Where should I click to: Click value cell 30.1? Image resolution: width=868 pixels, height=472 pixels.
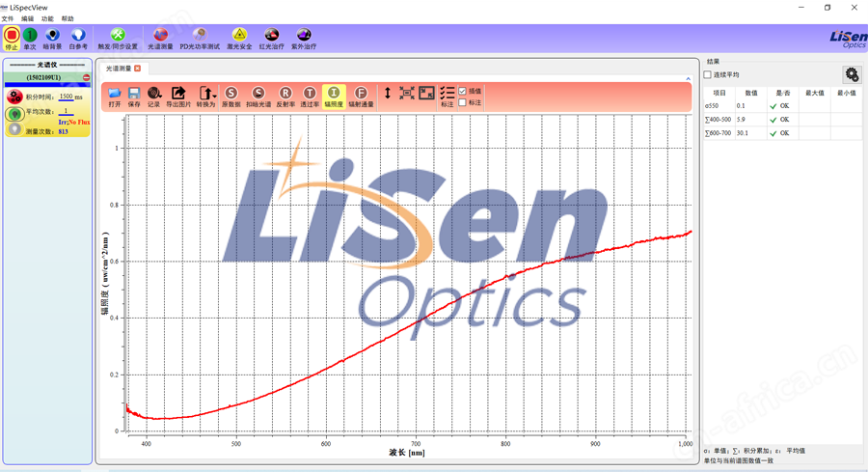click(750, 133)
